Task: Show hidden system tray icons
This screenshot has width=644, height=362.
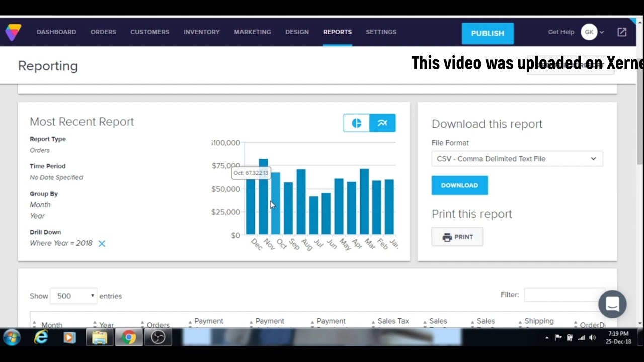Action: pos(547,338)
